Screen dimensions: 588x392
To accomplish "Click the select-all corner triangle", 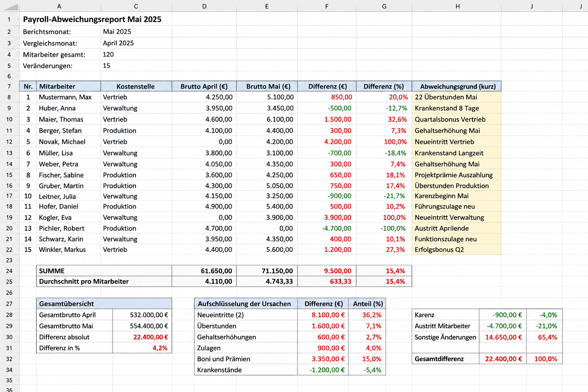I will pos(10,7).
